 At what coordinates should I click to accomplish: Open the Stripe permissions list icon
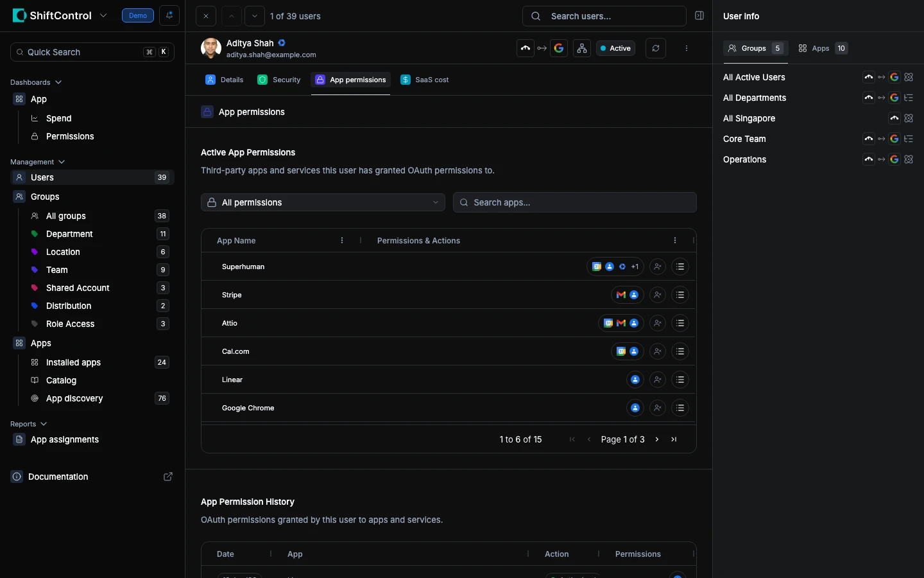(x=680, y=295)
